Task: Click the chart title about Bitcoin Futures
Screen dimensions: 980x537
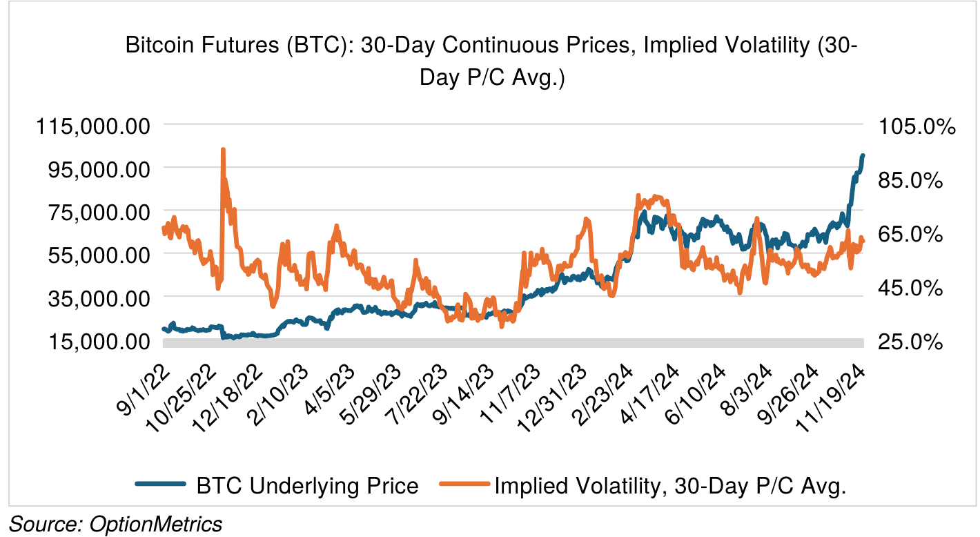Action: [x=491, y=62]
